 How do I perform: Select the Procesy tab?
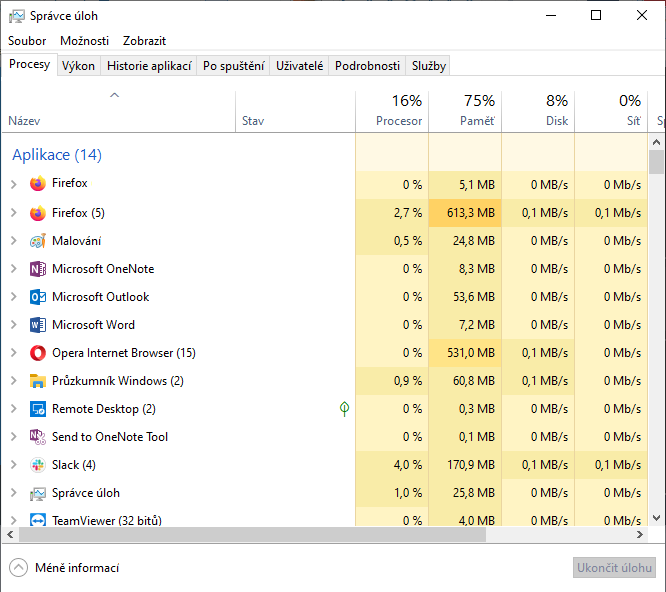[29, 64]
